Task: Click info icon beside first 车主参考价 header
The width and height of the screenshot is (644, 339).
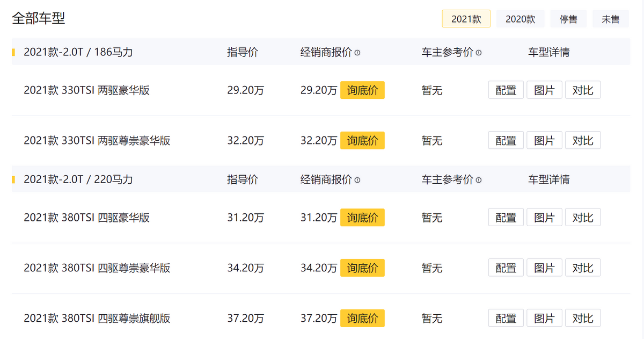Action: [x=479, y=53]
